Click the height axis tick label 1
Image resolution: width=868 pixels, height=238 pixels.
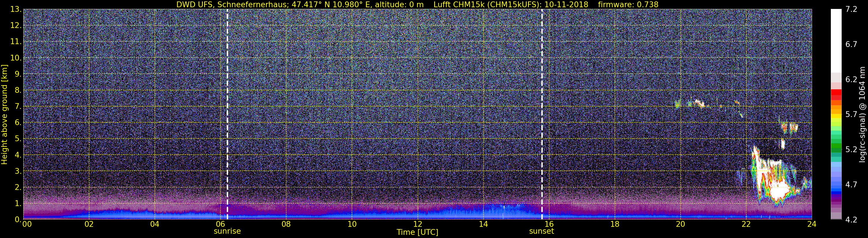18,204
